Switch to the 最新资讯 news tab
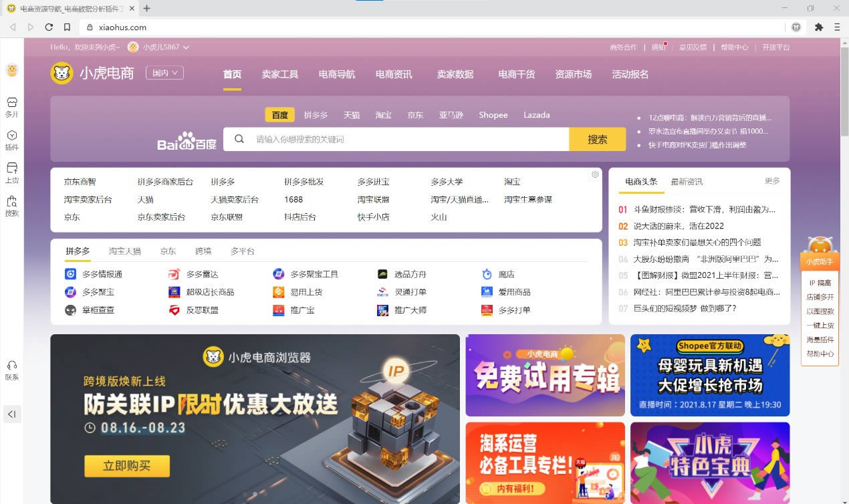This screenshot has width=849, height=504. point(687,182)
